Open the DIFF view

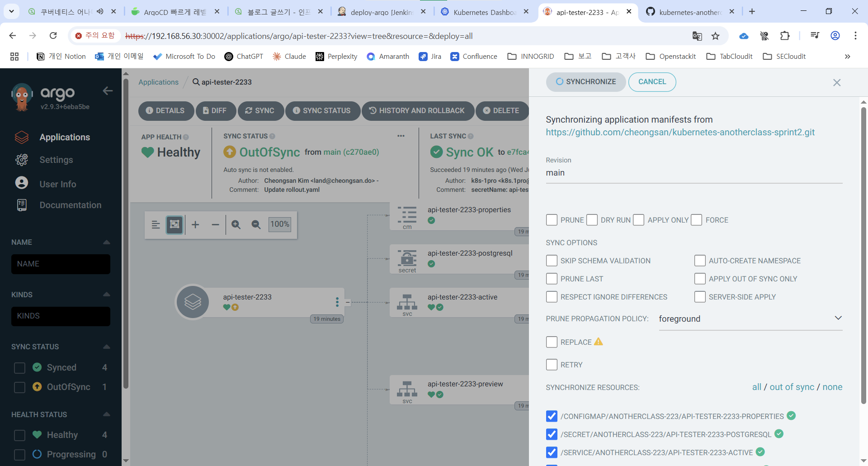tap(215, 110)
